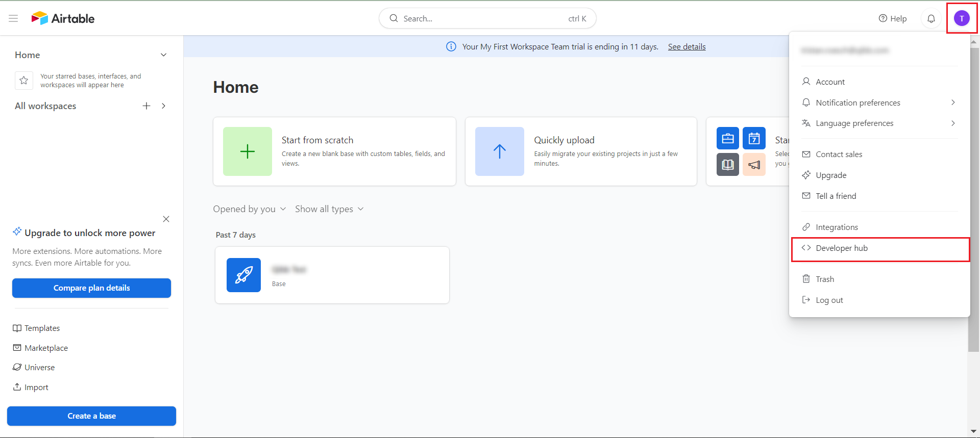980x438 pixels.
Task: Open the rocket base thumbnail
Action: pos(243,275)
